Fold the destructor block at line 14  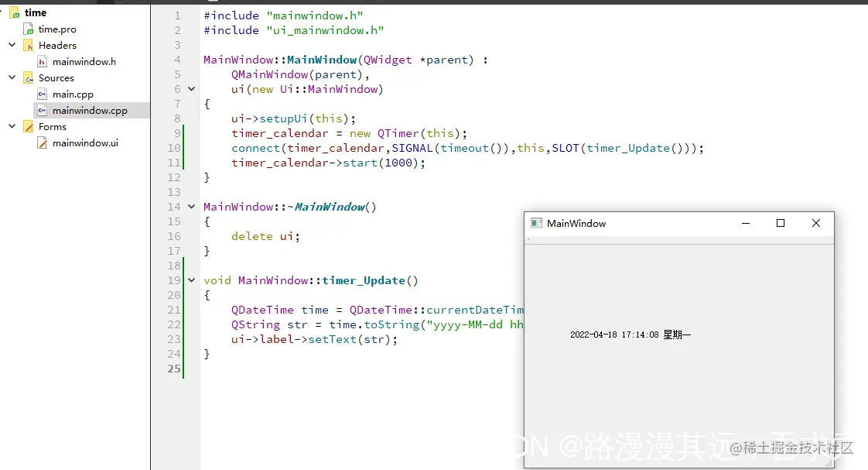coord(192,207)
